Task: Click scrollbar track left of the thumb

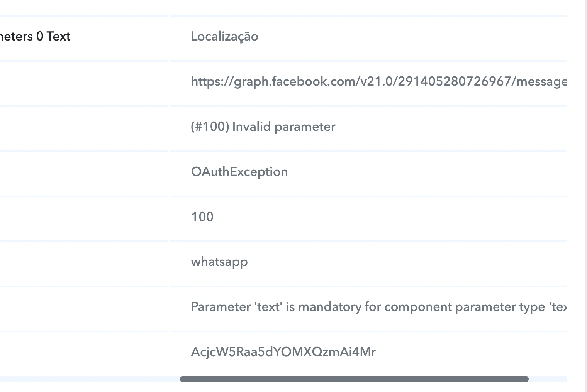Action: pos(90,379)
